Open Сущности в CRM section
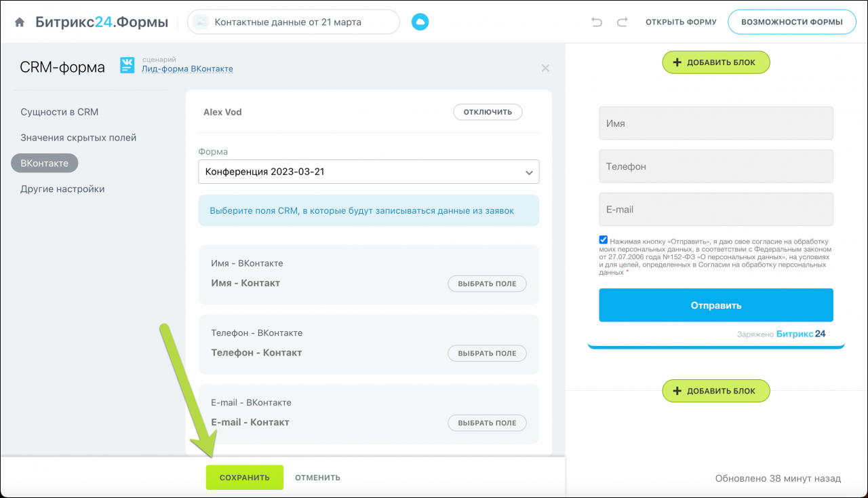Image resolution: width=868 pixels, height=498 pixels. (x=60, y=112)
